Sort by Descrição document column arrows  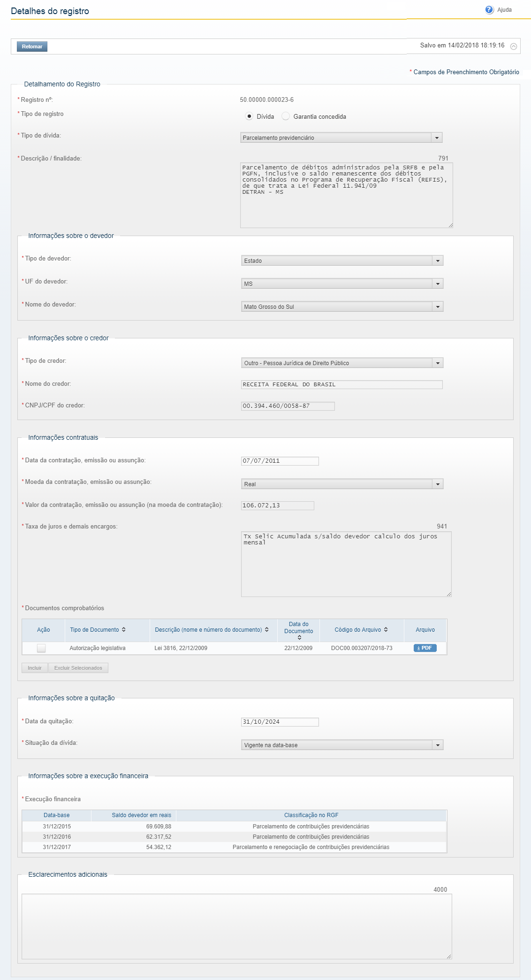267,630
